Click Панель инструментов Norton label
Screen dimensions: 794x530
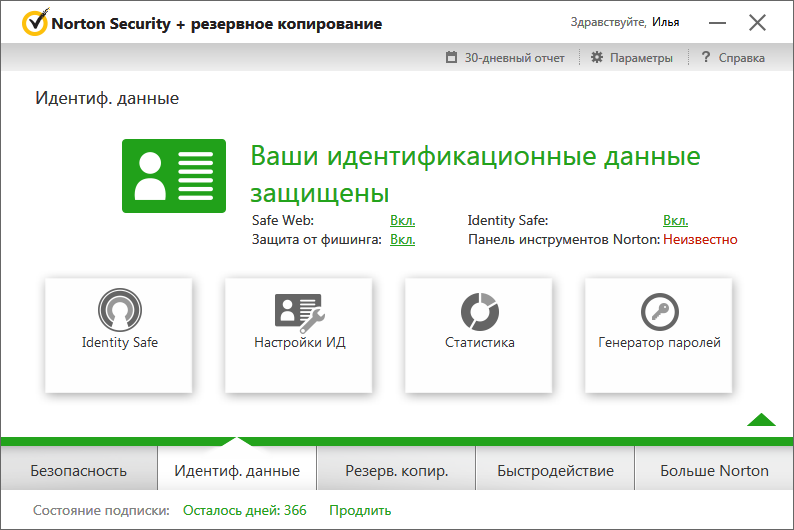(x=564, y=239)
